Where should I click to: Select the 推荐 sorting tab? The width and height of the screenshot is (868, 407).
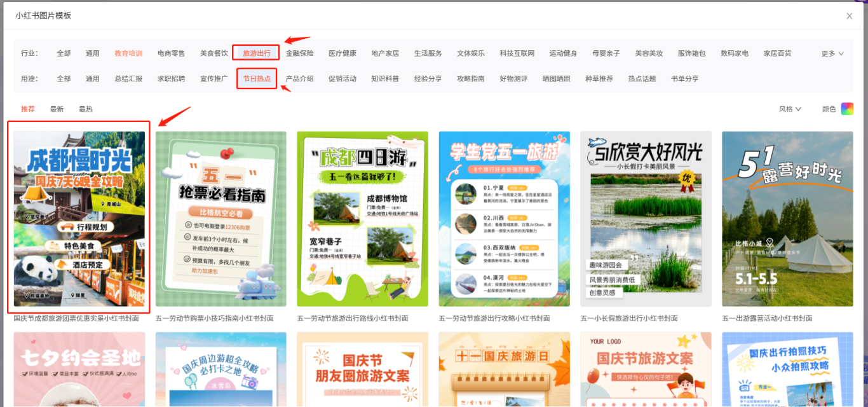click(x=28, y=109)
